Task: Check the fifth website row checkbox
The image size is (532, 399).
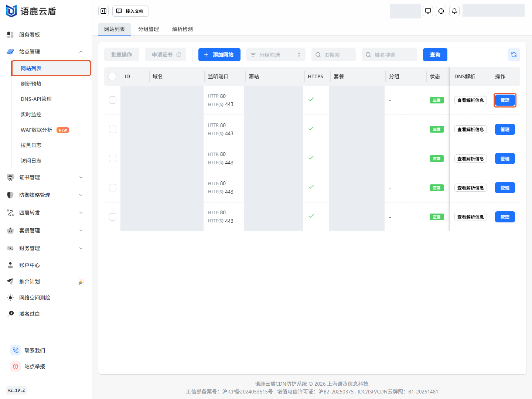Action: click(113, 217)
